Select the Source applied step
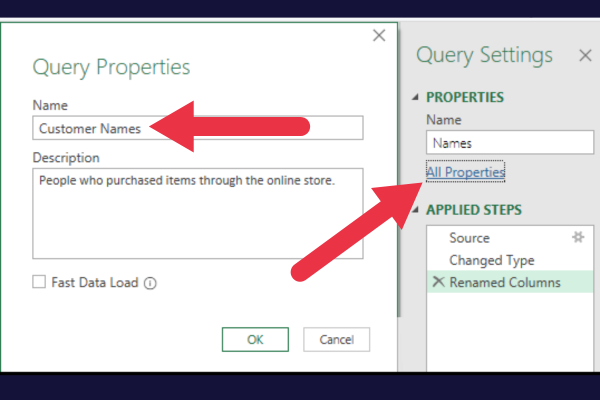 pos(510,238)
